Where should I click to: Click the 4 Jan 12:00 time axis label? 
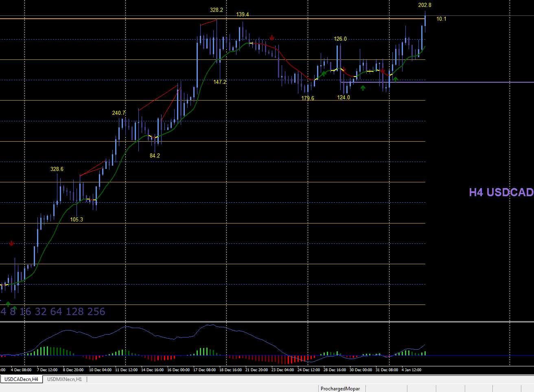click(x=411, y=370)
